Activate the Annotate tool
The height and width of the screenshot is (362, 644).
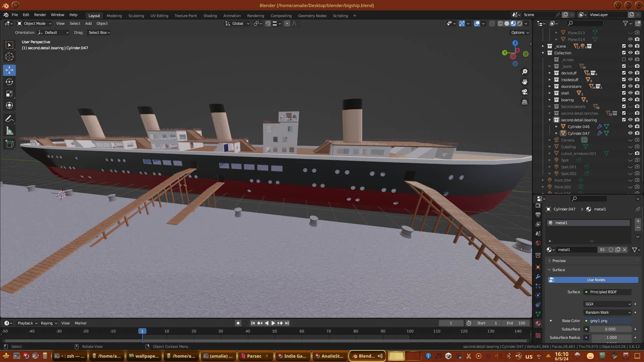pos(9,119)
